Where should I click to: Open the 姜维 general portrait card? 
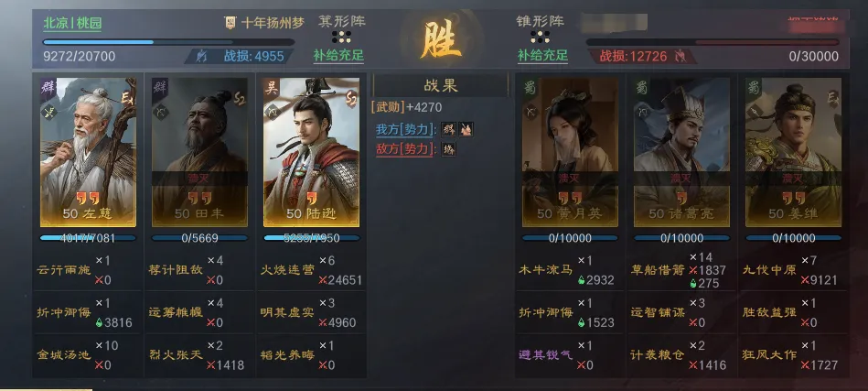tap(793, 152)
